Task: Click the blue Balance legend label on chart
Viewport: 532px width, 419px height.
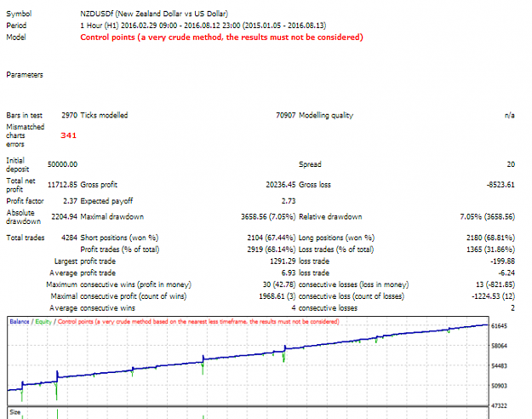Action: point(20,322)
